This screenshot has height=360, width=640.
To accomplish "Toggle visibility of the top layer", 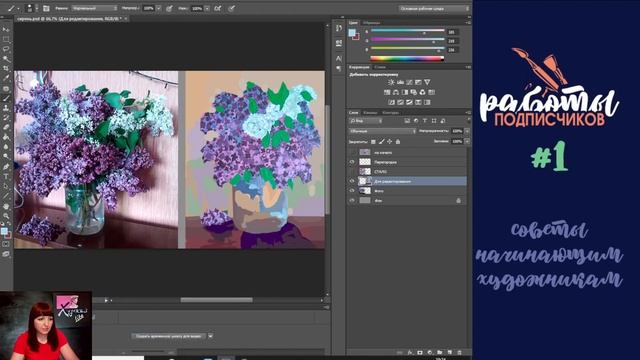I will pyautogui.click(x=352, y=152).
